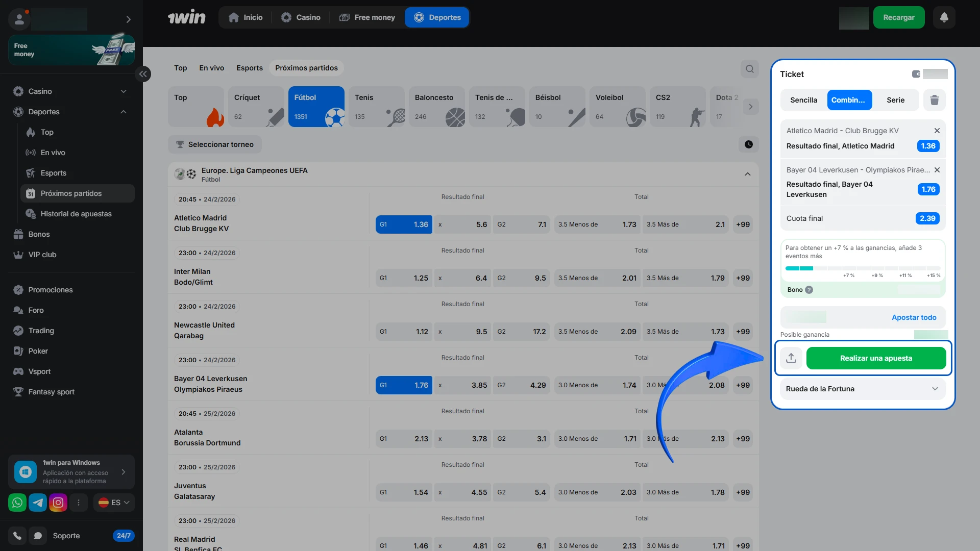Switch to the En vivo tab
The image size is (980, 551).
pyautogui.click(x=211, y=68)
